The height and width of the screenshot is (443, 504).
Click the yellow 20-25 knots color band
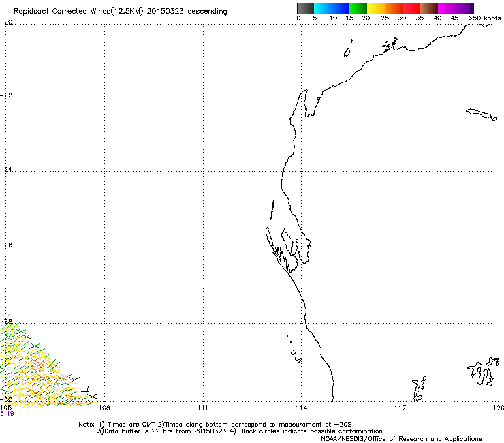(x=376, y=8)
